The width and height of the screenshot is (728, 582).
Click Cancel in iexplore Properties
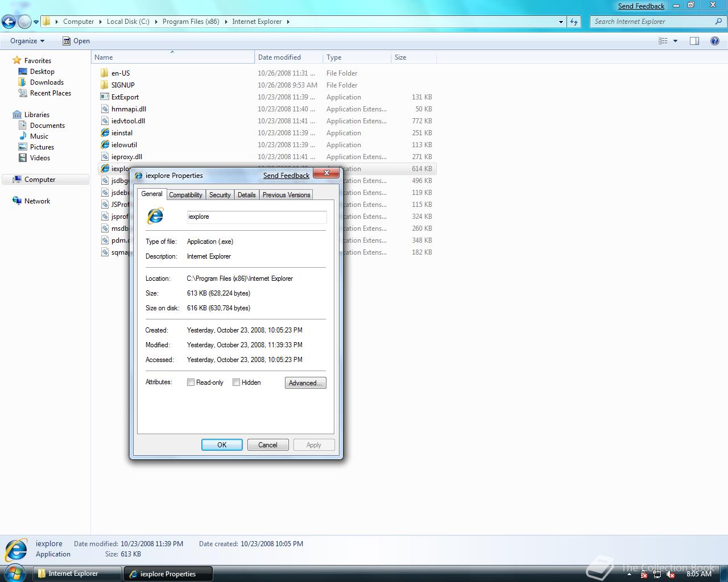[x=268, y=445]
